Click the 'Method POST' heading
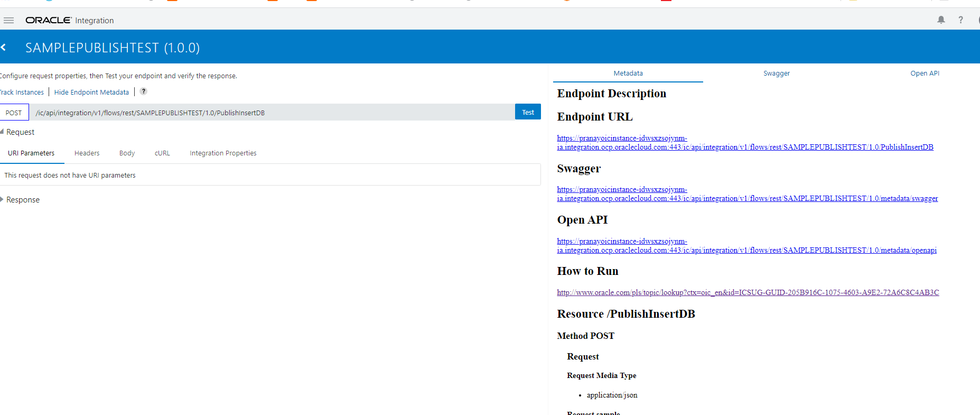This screenshot has height=415, width=980. tap(585, 336)
